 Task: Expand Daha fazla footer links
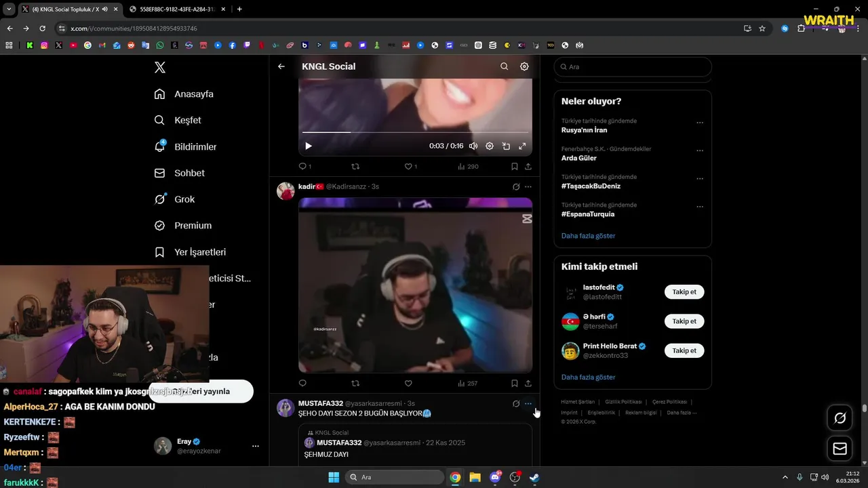click(x=681, y=413)
